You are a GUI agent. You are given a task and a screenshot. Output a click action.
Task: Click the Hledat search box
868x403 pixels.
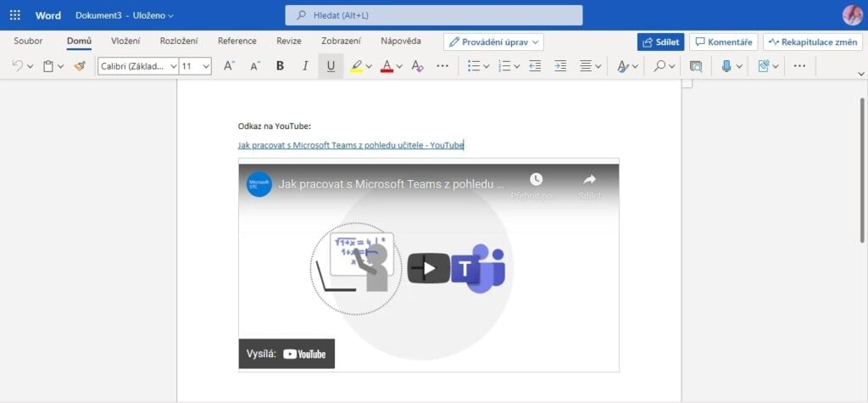(x=433, y=15)
